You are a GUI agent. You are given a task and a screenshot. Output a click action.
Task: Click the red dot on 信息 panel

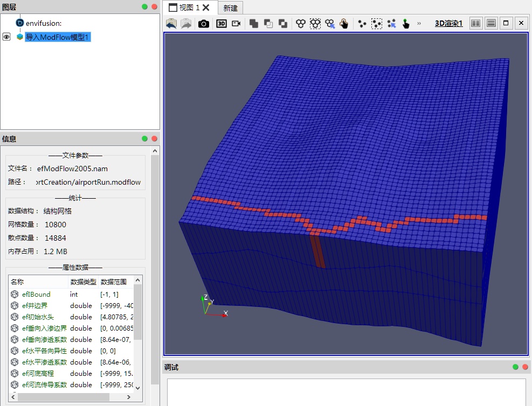154,138
